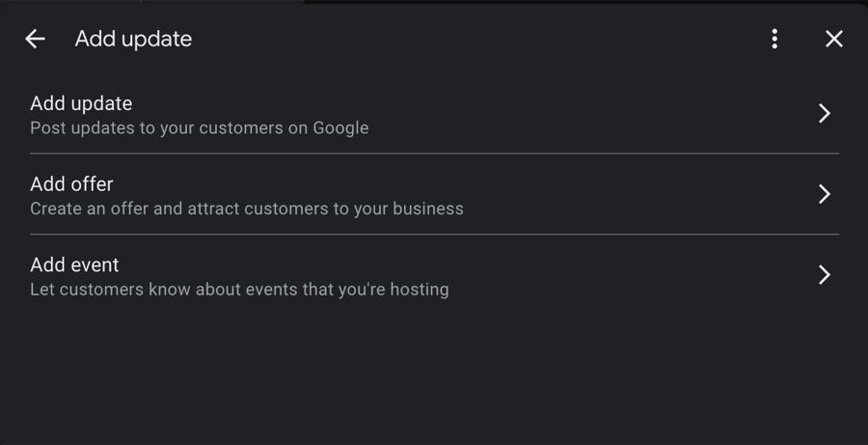Screen dimensions: 868x445
Task: Click "Post updates to your customers on Google"
Action: (x=199, y=127)
